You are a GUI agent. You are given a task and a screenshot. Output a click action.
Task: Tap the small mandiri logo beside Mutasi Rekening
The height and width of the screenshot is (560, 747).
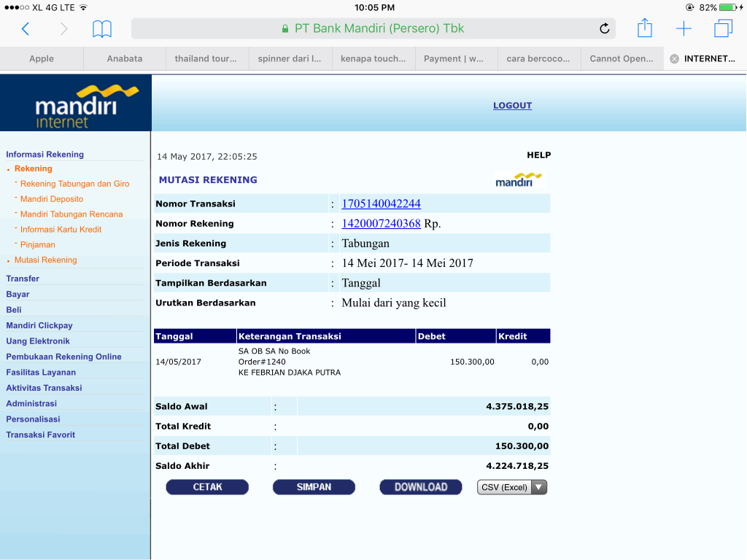(x=519, y=180)
